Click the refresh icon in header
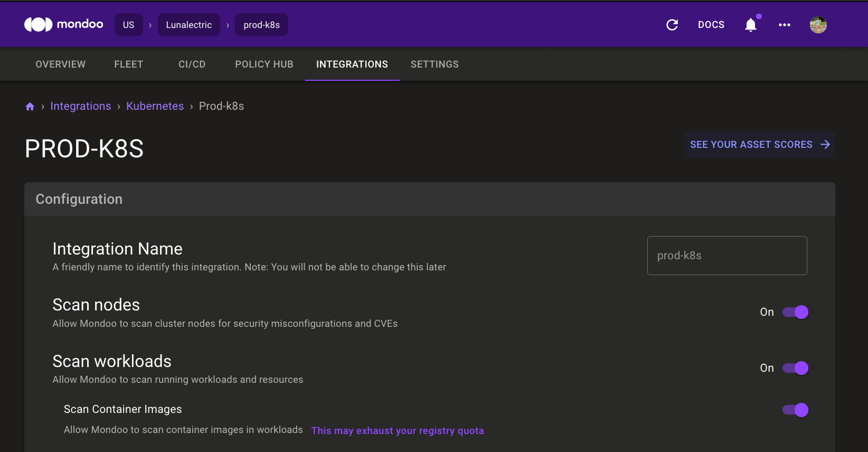 click(672, 25)
